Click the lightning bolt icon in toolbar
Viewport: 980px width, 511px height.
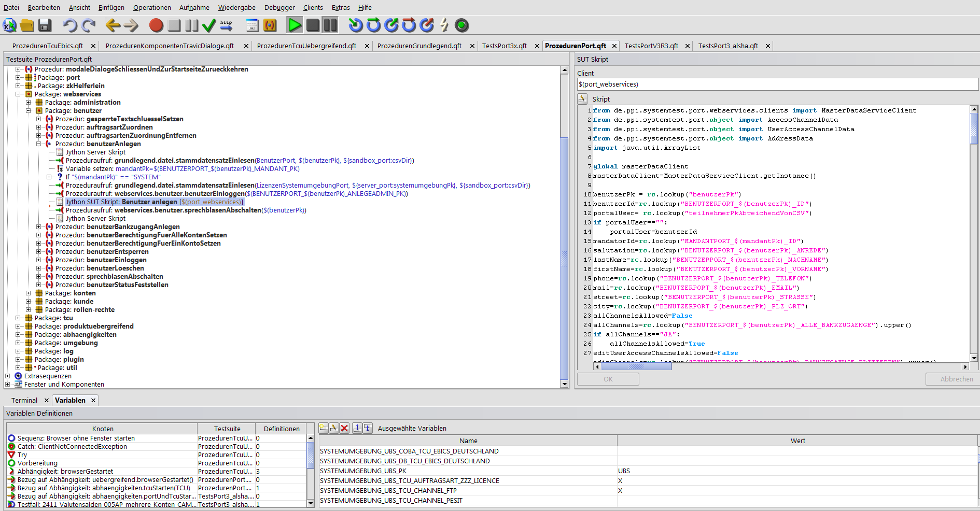tap(444, 25)
